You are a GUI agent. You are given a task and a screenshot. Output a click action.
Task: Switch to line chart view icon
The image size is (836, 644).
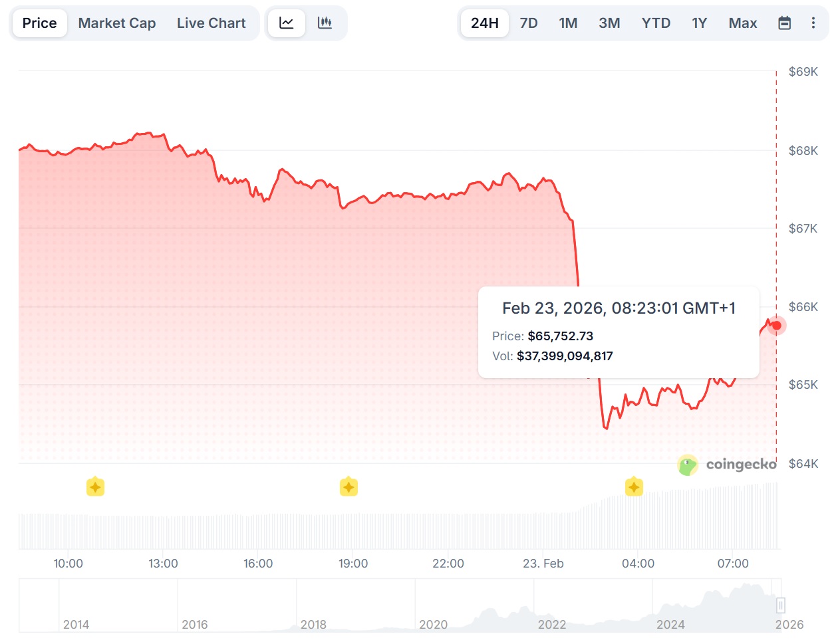click(287, 23)
